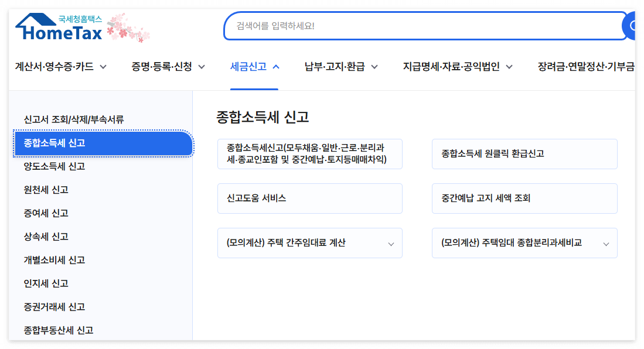644x349 pixels.
Task: Expand the 주택임대 종합분리과세비교 panel
Action: [606, 243]
